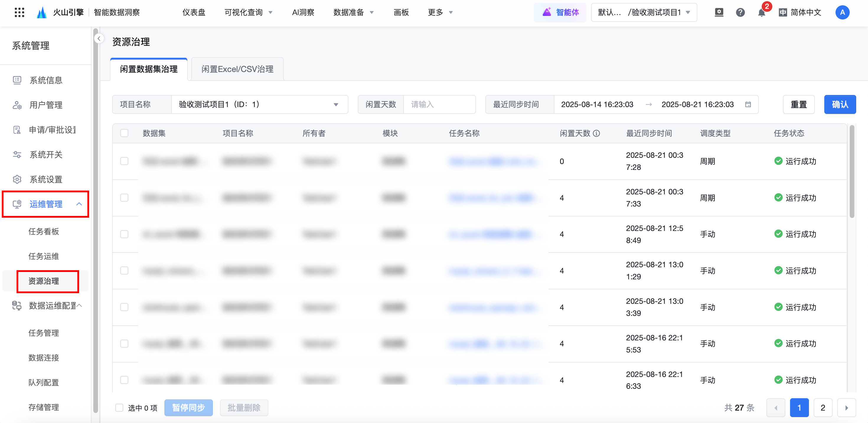This screenshot has height=423, width=868.
Task: Switch to 闲置Excel/CSV治理 tab
Action: 237,69
